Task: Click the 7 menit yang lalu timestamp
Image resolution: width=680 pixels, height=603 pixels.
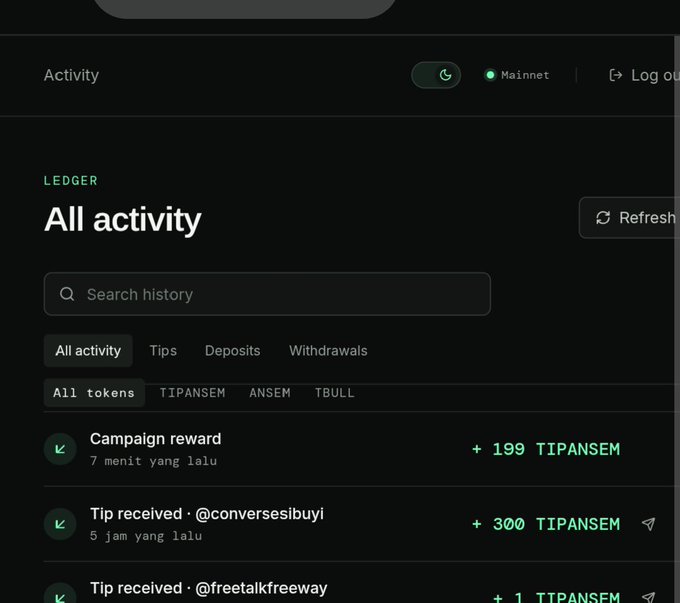Action: [x=154, y=461]
